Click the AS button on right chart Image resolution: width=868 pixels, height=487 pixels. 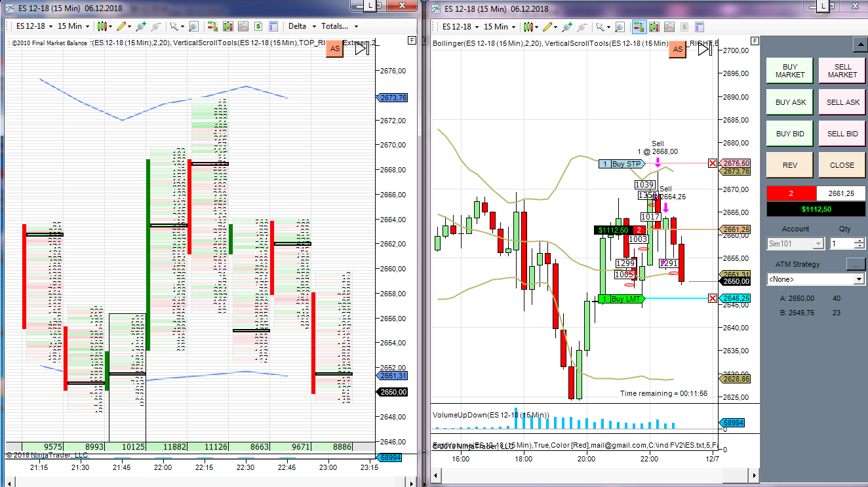coord(677,49)
